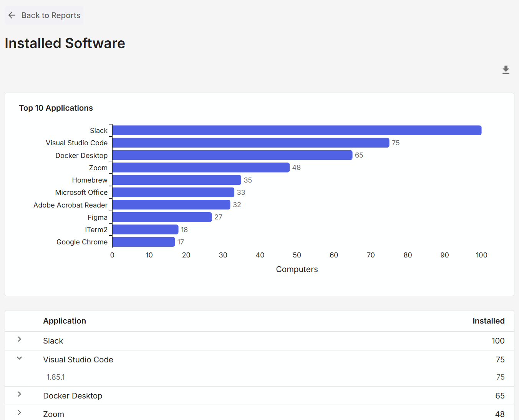Collapse the Visual Studio Code row
Screen dimensions: 519x420
pyautogui.click(x=19, y=358)
